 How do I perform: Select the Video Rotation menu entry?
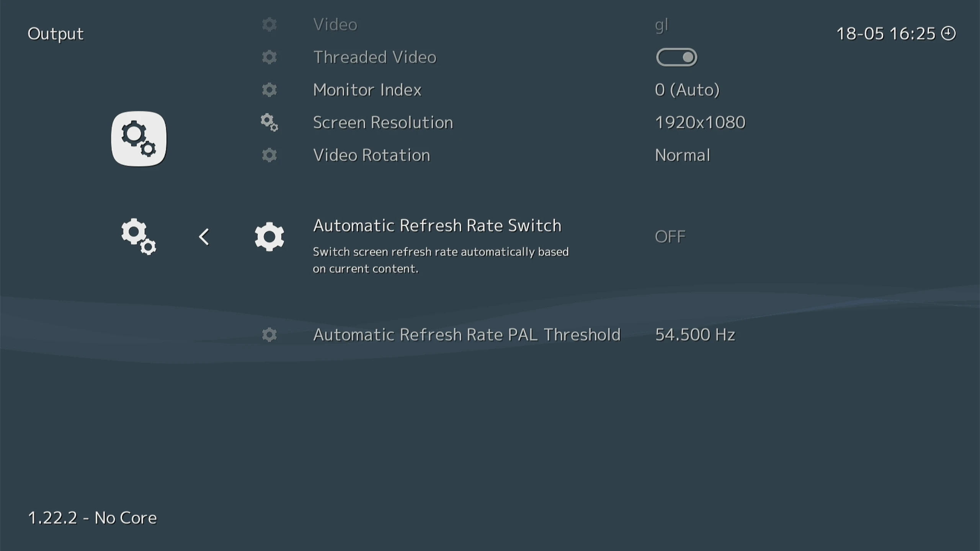click(x=371, y=155)
